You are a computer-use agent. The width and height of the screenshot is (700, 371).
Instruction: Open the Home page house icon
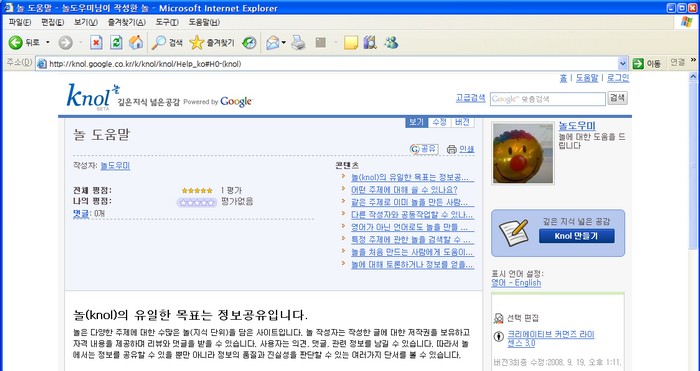[136, 43]
